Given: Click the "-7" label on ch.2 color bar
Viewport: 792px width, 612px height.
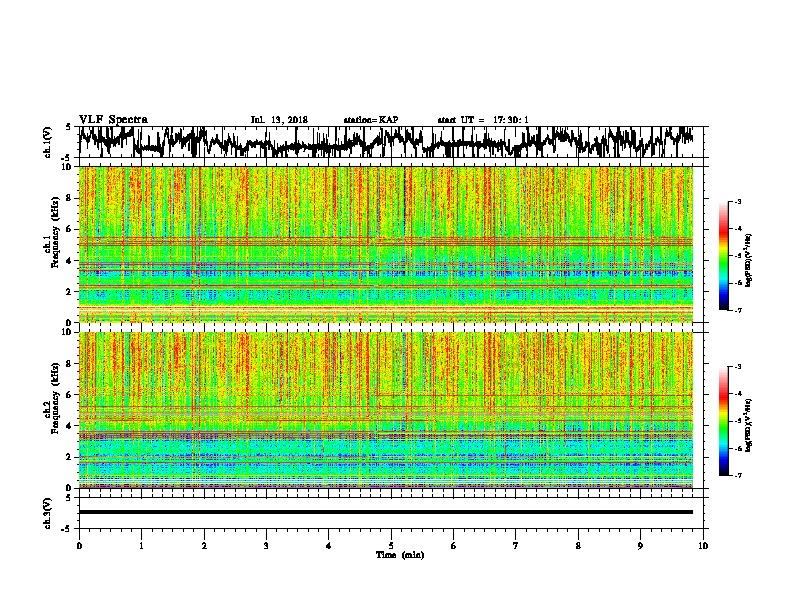Looking at the screenshot, I should click(737, 475).
